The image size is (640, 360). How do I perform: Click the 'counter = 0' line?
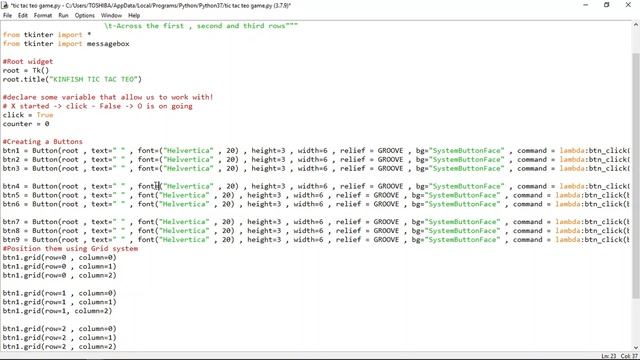click(26, 124)
